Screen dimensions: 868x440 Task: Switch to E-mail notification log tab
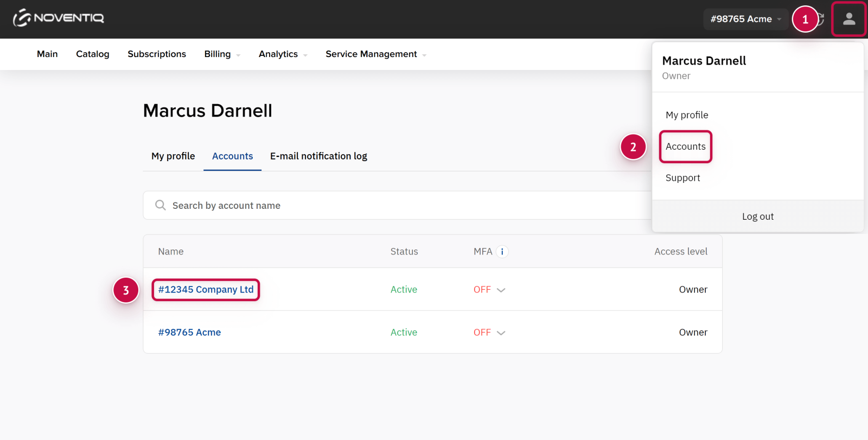coord(318,156)
